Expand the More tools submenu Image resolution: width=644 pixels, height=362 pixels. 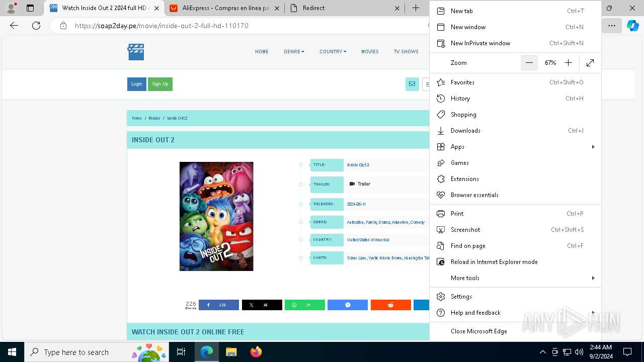pos(515,278)
